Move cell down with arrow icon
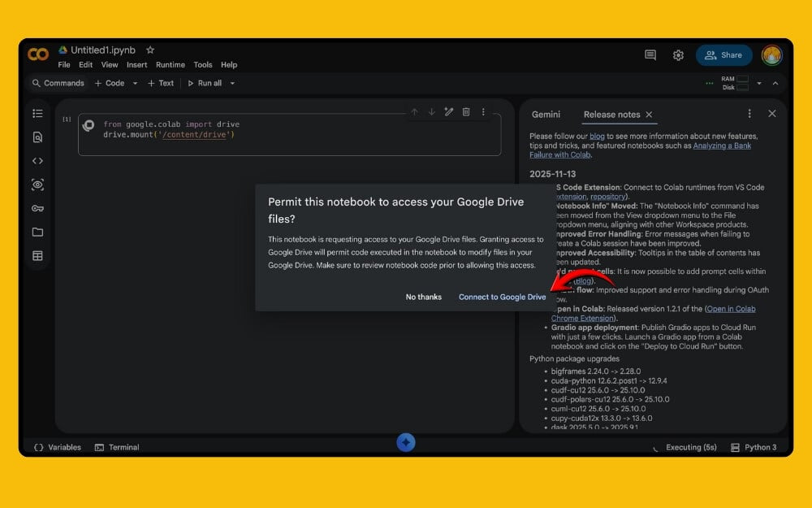Screen dimensions: 812x508 click(x=431, y=111)
